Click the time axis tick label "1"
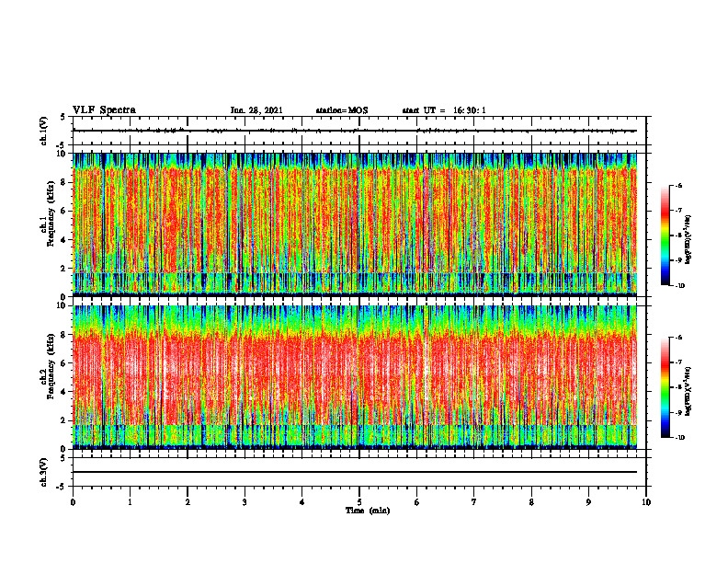Screen dimensions: 728x563 coord(130,502)
